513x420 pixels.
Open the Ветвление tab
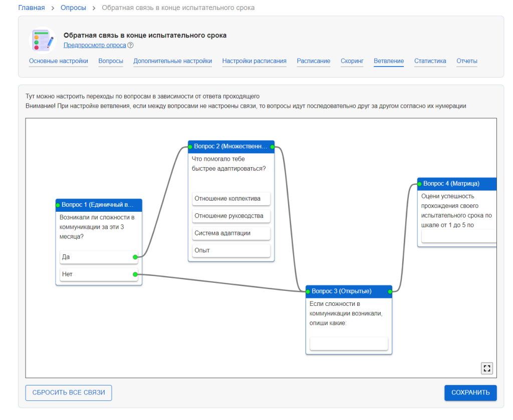(x=388, y=61)
